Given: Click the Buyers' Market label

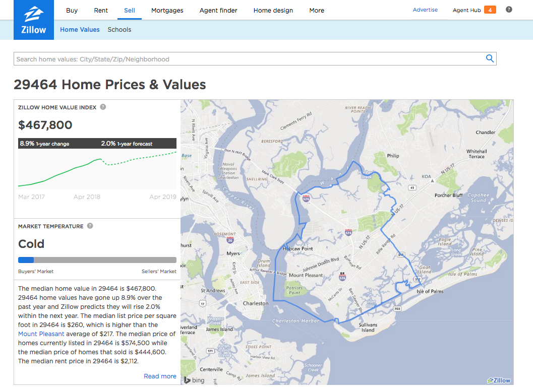Looking at the screenshot, I should point(36,272).
